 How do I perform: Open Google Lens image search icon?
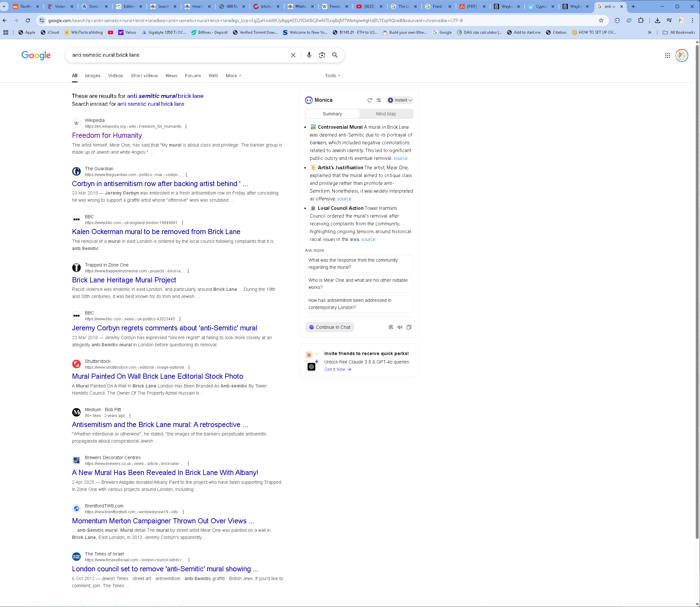[x=322, y=55]
